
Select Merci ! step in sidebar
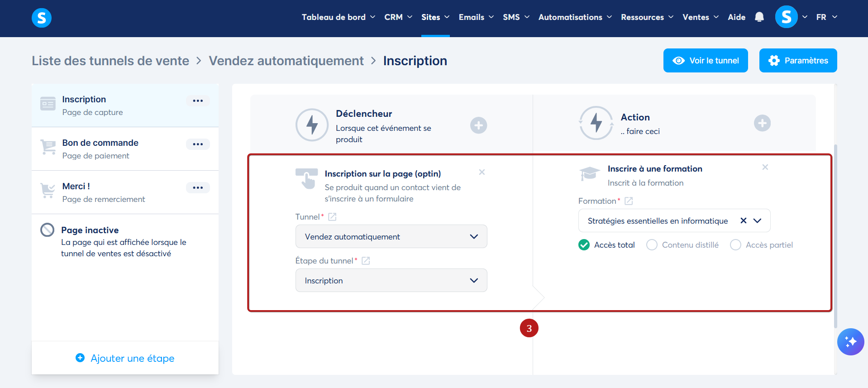click(x=125, y=192)
